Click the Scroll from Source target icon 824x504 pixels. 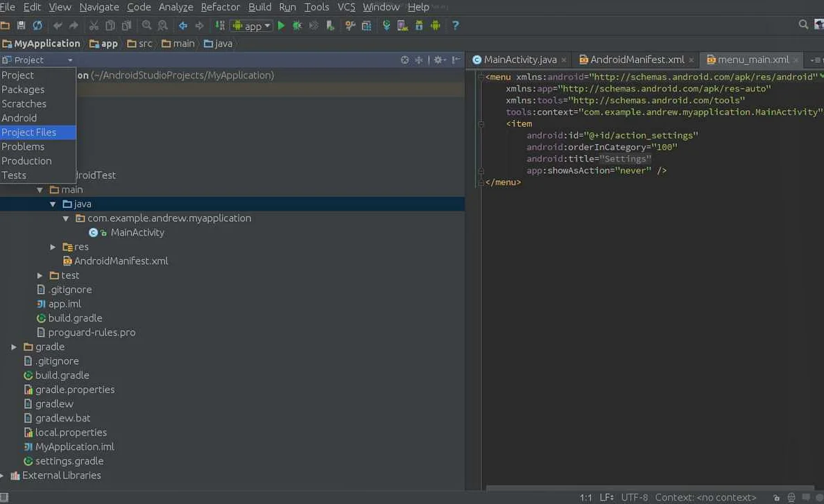tap(404, 60)
